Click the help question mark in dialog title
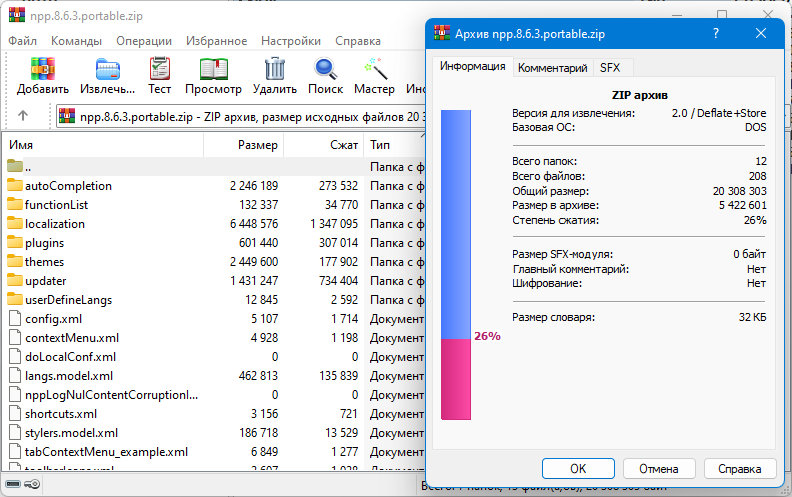The width and height of the screenshot is (792, 497). [x=716, y=33]
